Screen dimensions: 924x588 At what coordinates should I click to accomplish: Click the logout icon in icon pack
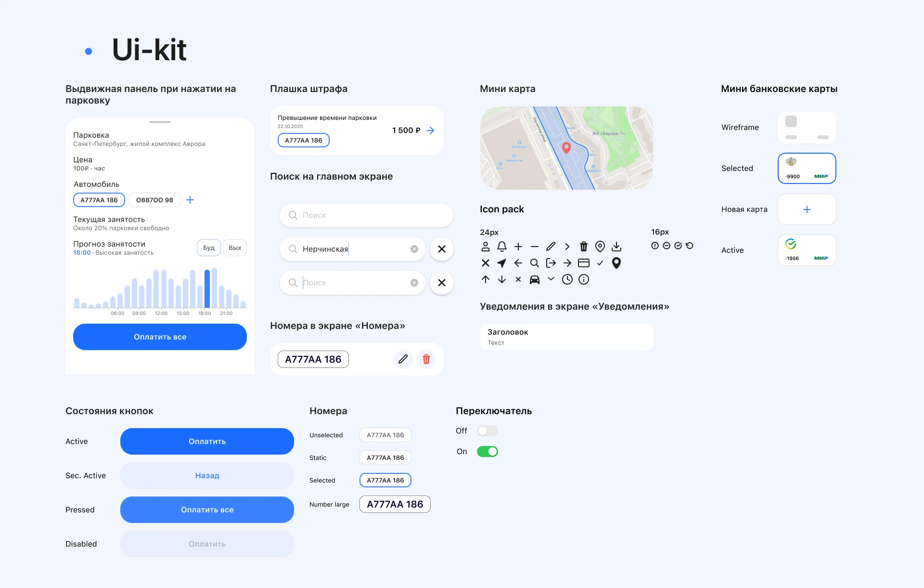tap(551, 263)
